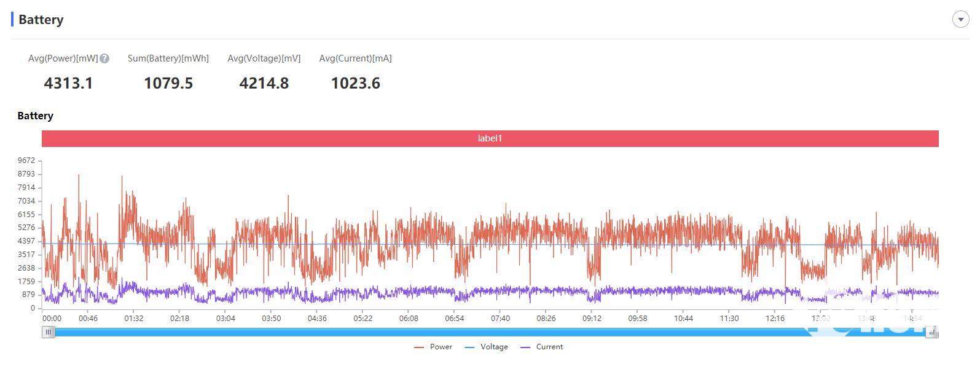The image size is (980, 369).
Task: Click the Avg(Voltage) value 4214.8
Action: 264,83
